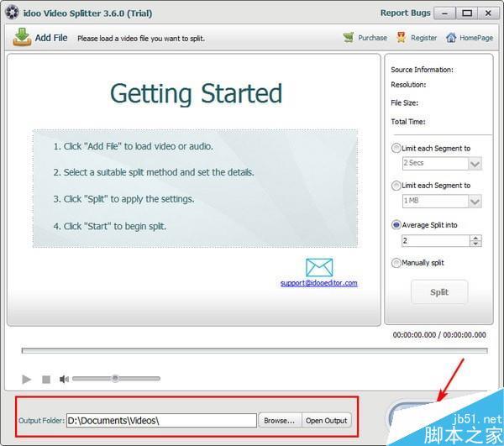This screenshot has height=446, width=504.
Task: Click the Open Output button
Action: point(327,420)
